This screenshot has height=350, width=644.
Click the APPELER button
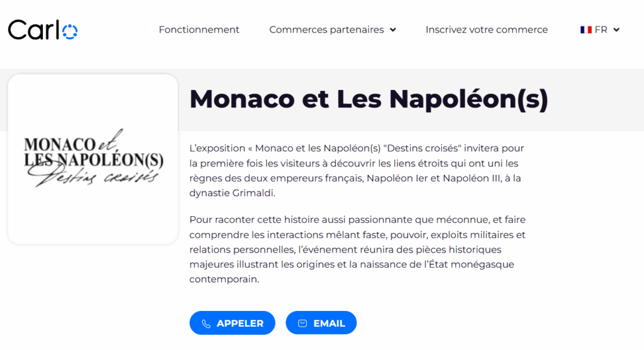(232, 323)
